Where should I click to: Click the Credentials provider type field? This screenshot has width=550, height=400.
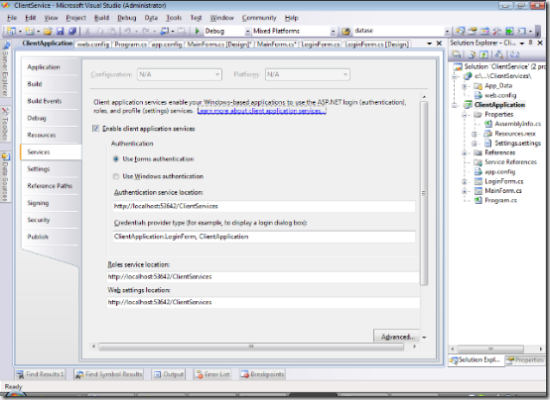pos(264,236)
